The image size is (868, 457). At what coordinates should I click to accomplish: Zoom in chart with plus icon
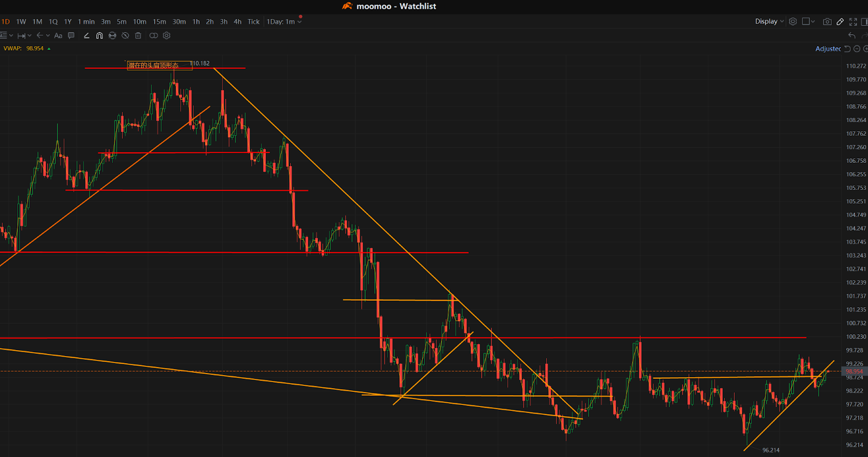click(866, 49)
